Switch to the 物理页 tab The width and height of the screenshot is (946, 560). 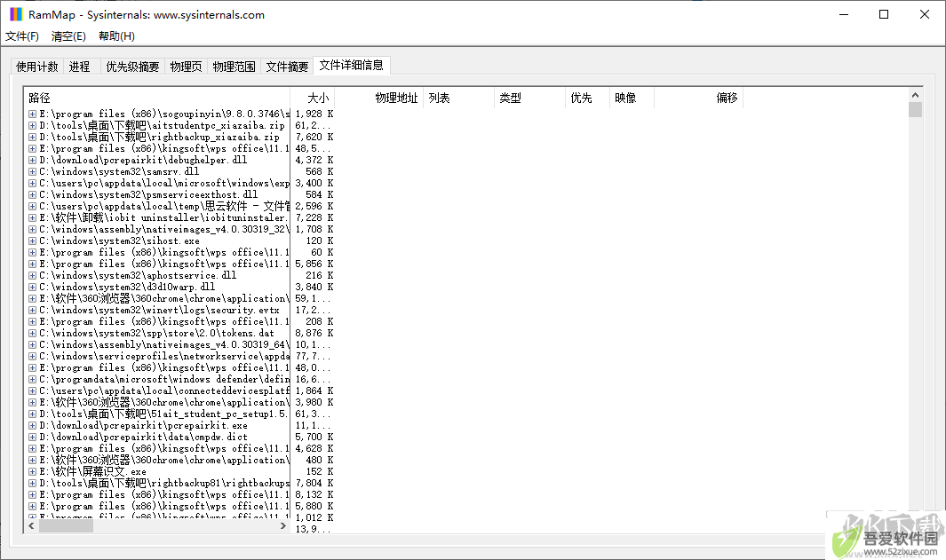click(186, 67)
